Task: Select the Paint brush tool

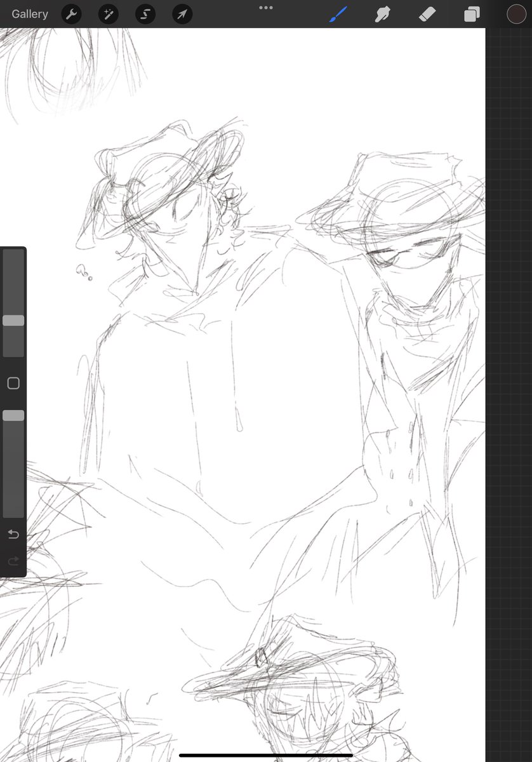Action: coord(338,14)
